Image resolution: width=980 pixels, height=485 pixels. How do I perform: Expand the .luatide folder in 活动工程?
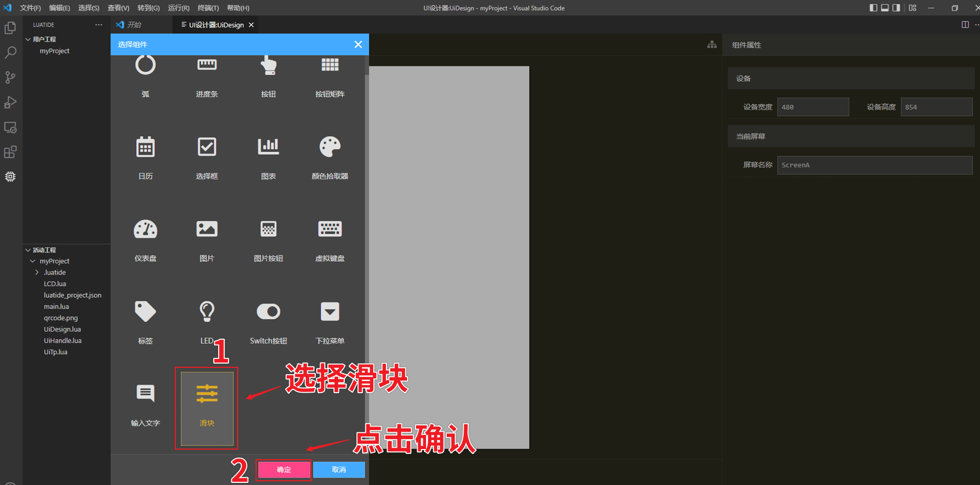(36, 272)
